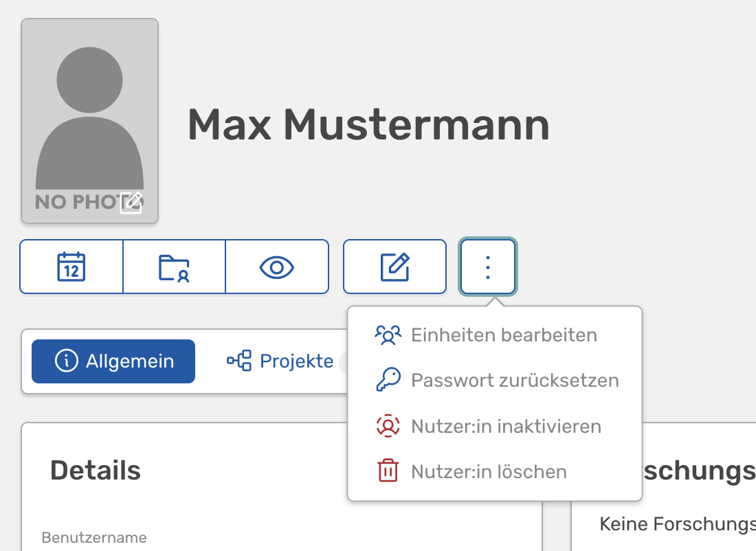Edit the profile photo via pencil overlay
The height and width of the screenshot is (551, 756).
point(131,202)
